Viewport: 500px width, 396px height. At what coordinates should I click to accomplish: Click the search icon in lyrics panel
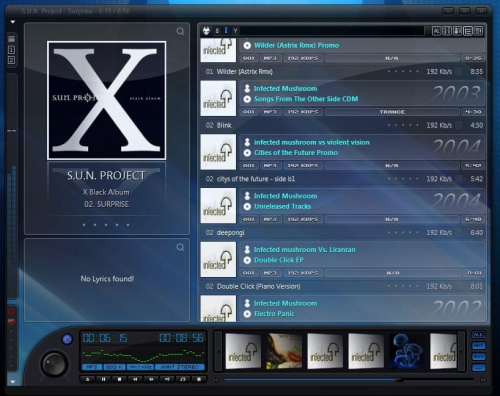[180, 247]
